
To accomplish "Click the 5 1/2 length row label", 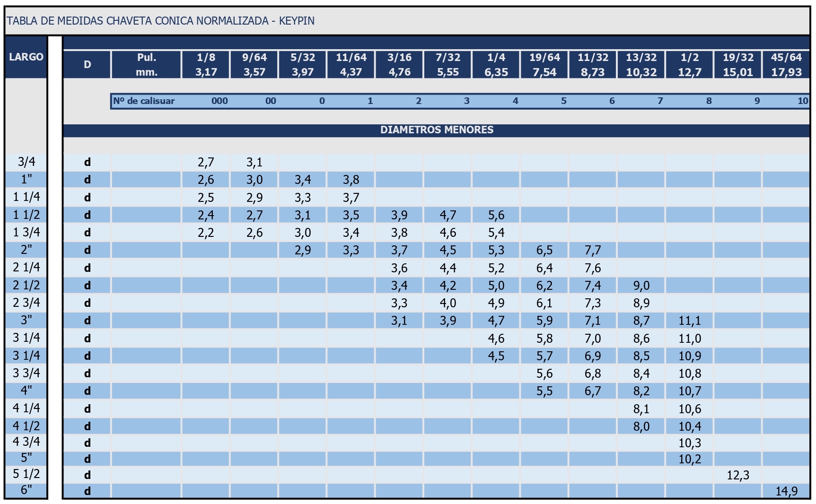I will (x=26, y=474).
